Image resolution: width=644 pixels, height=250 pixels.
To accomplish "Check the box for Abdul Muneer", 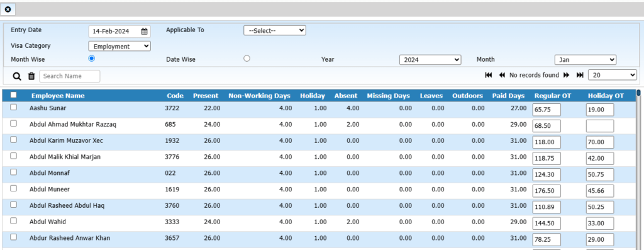I will 14,188.
